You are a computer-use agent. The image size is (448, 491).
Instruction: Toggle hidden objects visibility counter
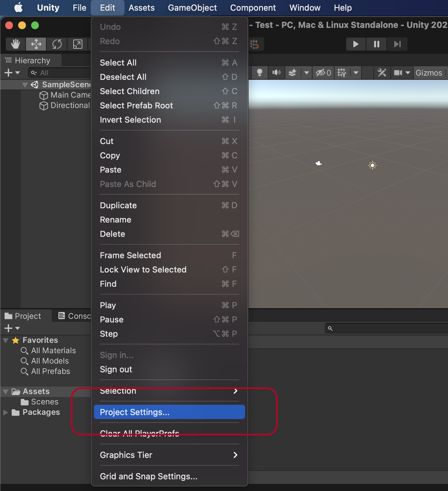(x=323, y=73)
